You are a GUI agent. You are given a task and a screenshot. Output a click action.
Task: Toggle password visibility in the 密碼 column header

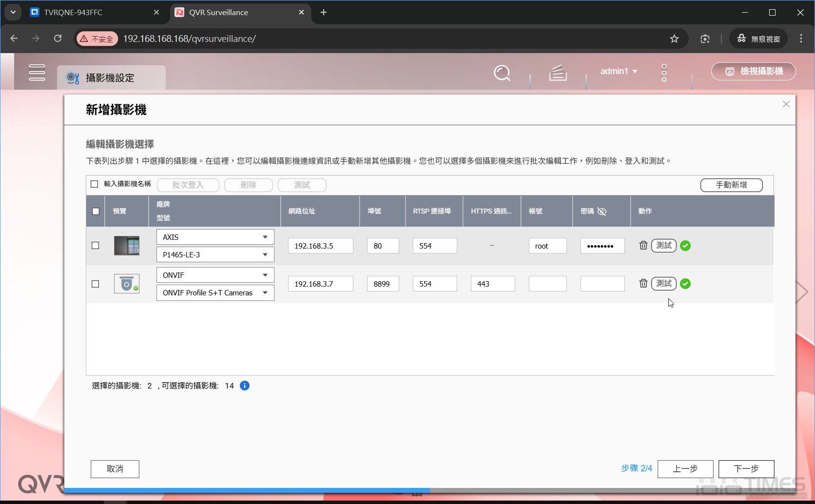pyautogui.click(x=602, y=211)
